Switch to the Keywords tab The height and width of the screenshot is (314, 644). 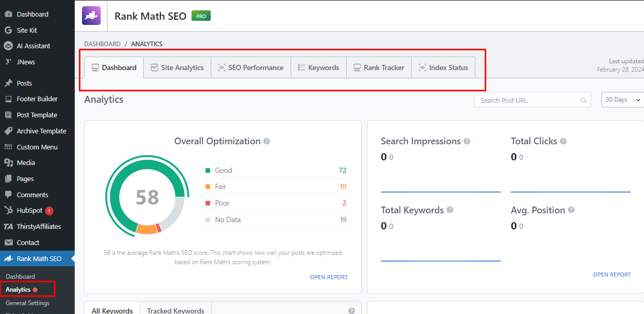319,67
